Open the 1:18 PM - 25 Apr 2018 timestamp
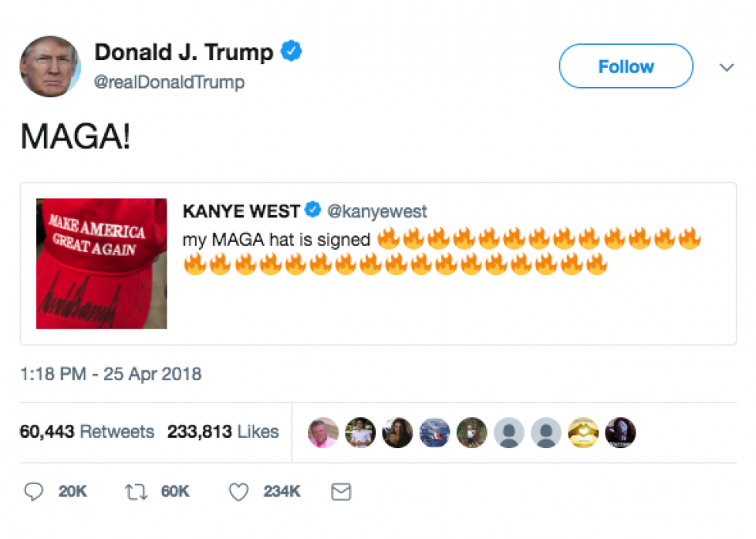The height and width of the screenshot is (539, 756). (x=110, y=374)
